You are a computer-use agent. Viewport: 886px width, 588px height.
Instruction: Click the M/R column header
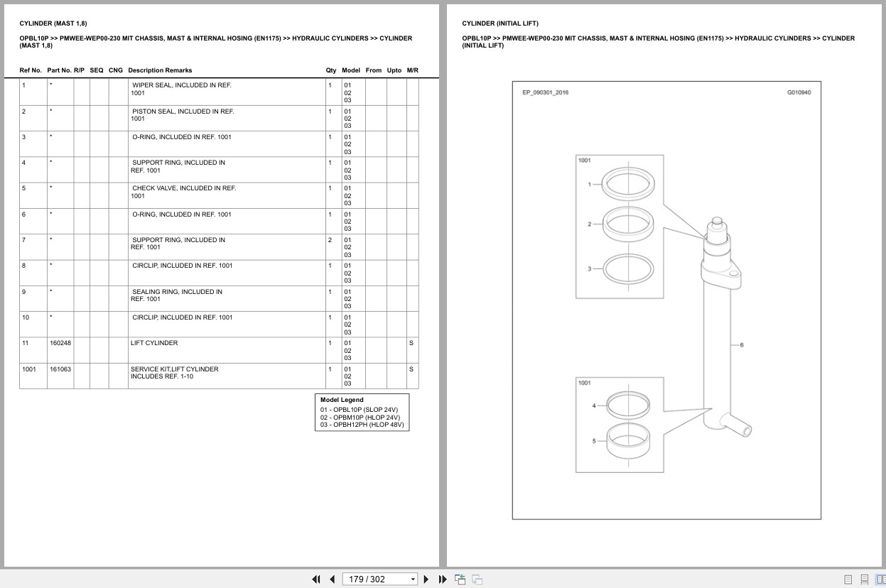(413, 70)
